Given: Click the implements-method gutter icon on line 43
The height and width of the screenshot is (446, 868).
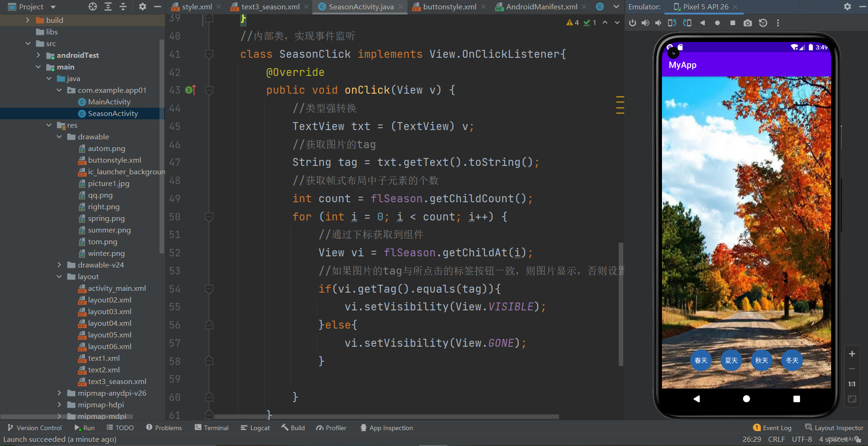Looking at the screenshot, I should [190, 90].
